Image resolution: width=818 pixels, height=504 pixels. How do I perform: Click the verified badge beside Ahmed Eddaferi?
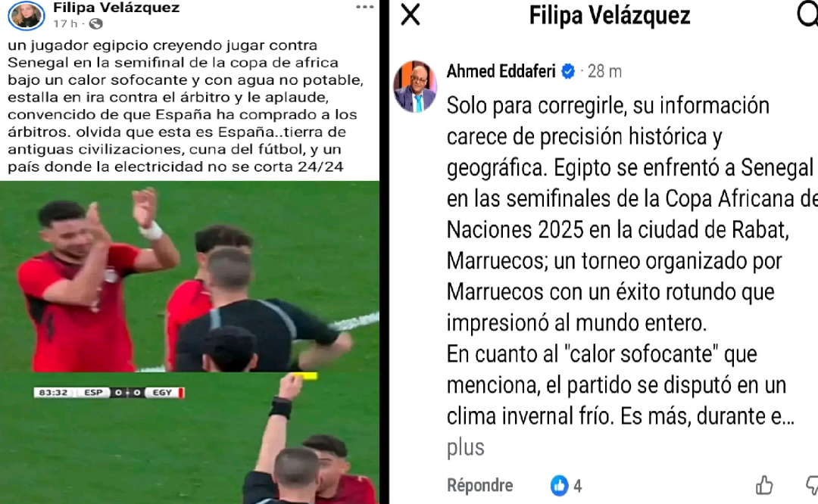point(568,71)
